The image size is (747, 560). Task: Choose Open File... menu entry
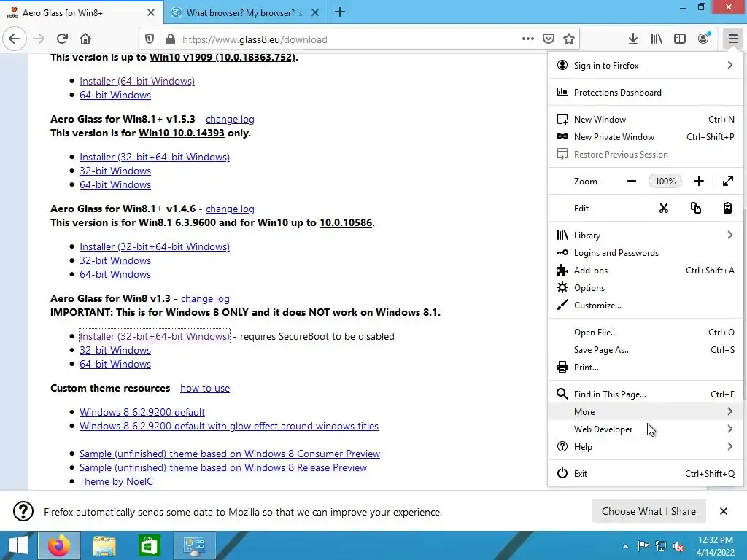(646, 332)
